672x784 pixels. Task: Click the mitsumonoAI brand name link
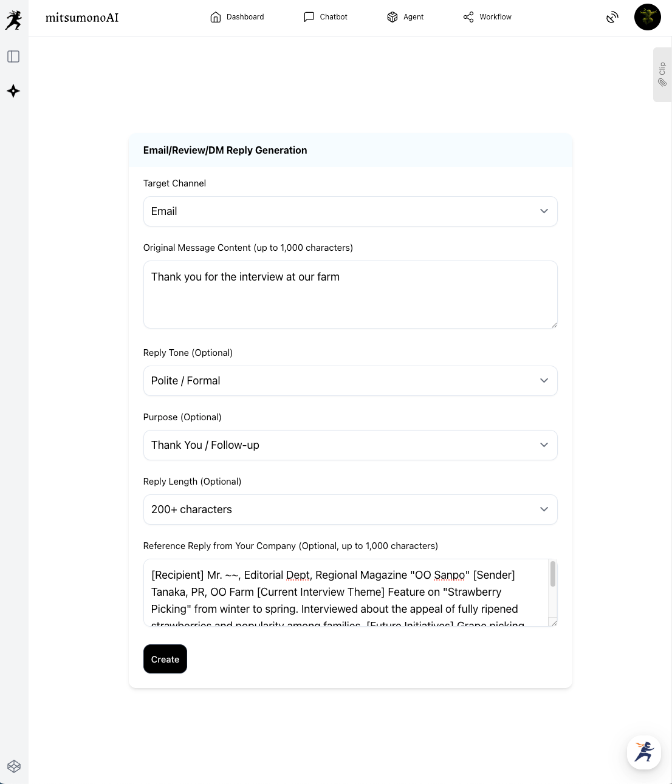pos(82,18)
